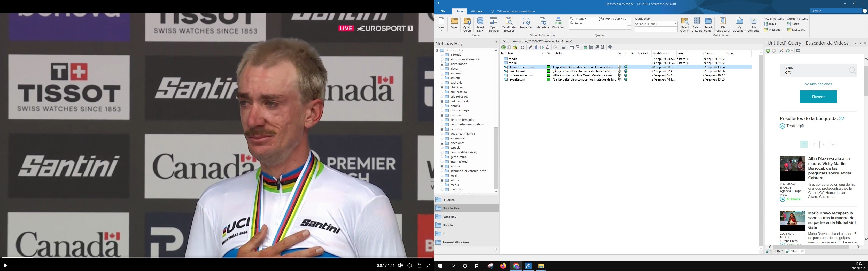Open the Alba Díaz video thumbnail
This screenshot has width=868, height=271.
[x=793, y=169]
